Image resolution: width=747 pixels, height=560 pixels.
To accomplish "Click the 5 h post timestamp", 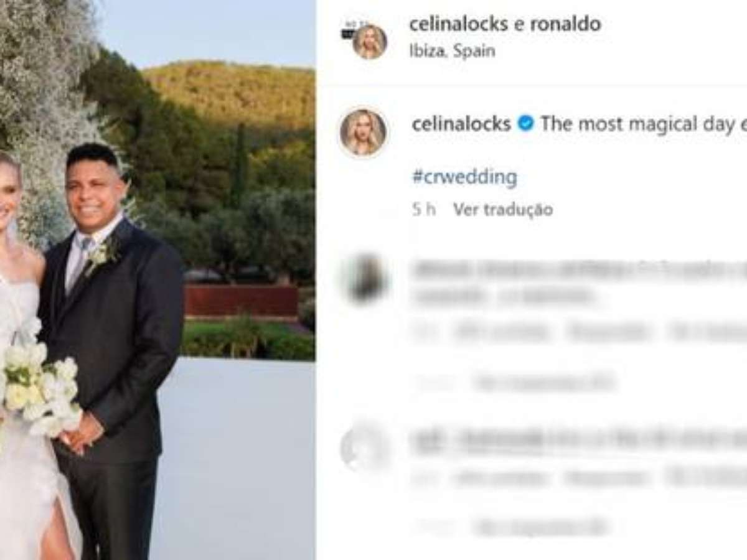I will point(423,210).
